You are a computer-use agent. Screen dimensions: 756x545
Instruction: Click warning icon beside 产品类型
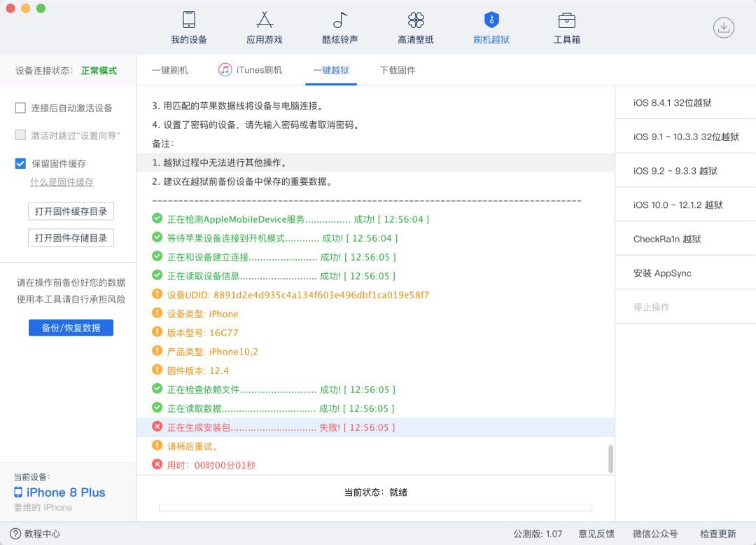coord(157,351)
